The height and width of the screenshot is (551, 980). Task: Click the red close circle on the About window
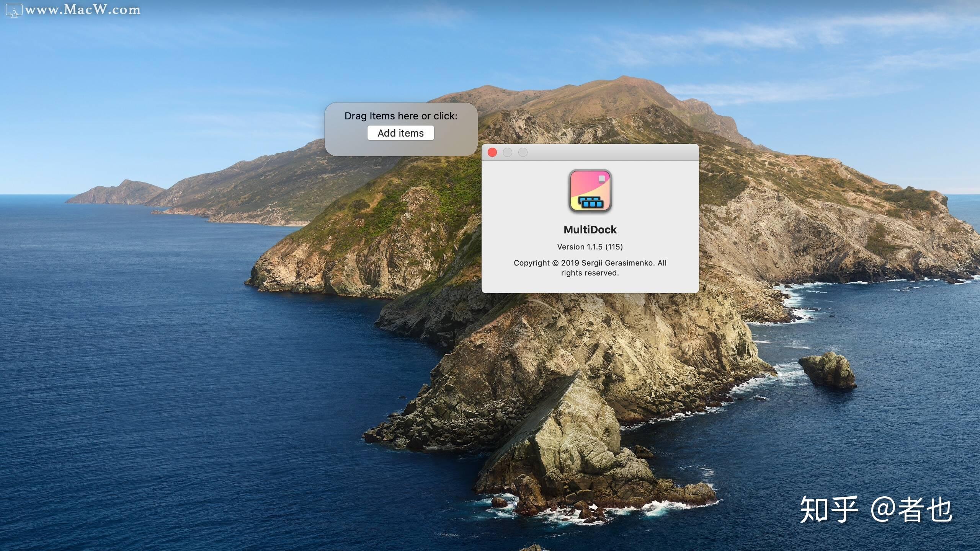[493, 152]
